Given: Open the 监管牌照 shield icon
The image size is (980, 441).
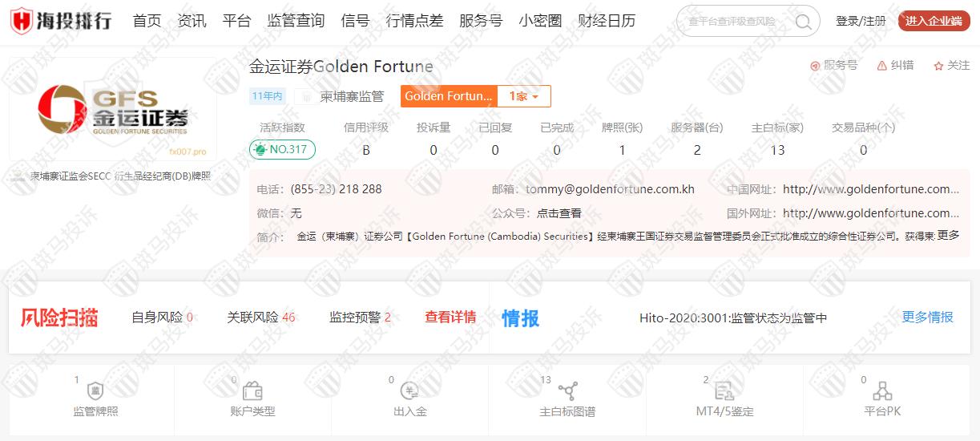Looking at the screenshot, I should (95, 391).
